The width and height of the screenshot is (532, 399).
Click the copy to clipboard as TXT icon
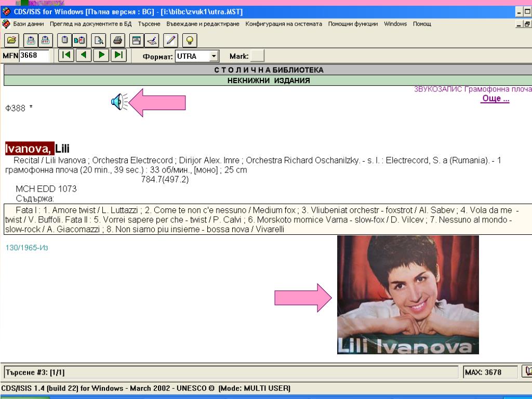click(x=31, y=41)
